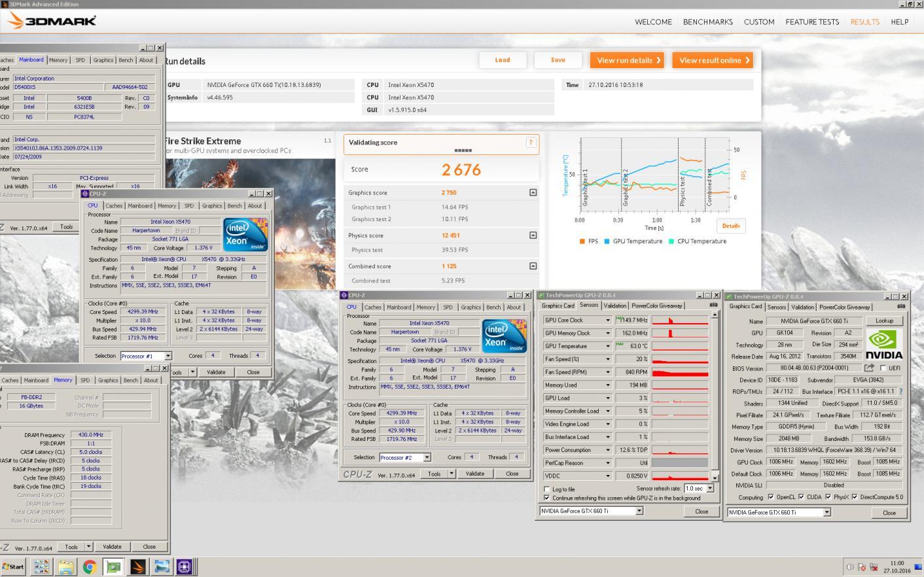Select Validation tab in GPU-Z Sensors window
The image size is (924, 577).
tap(614, 306)
